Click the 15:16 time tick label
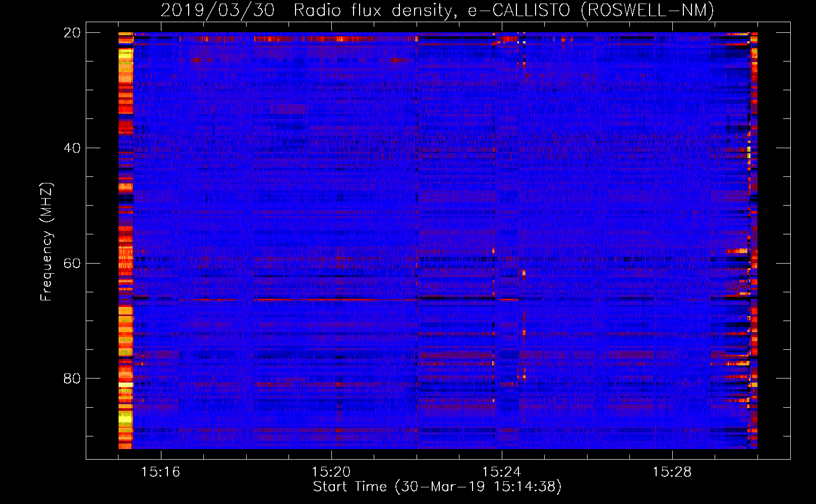This screenshot has height=504, width=816. click(x=160, y=472)
